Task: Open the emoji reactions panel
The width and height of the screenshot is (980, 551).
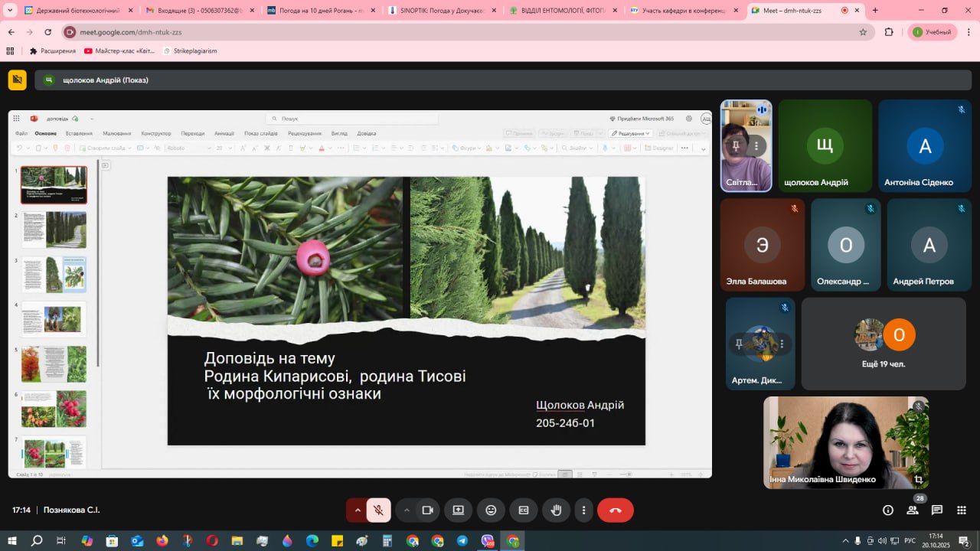Action: point(491,510)
